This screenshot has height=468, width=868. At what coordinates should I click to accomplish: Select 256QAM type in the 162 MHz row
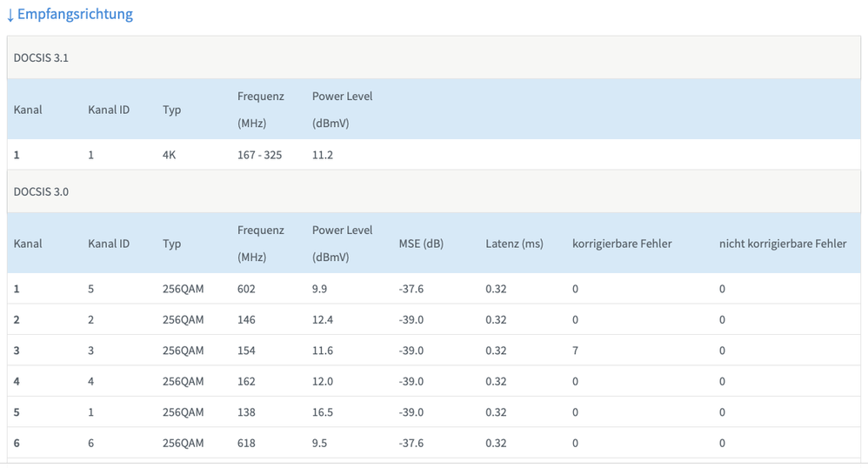(x=184, y=381)
